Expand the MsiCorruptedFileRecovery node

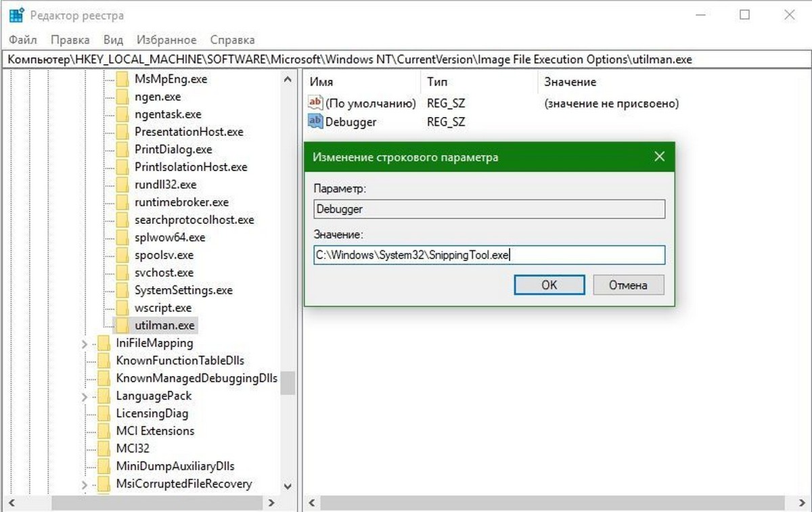pos(85,484)
